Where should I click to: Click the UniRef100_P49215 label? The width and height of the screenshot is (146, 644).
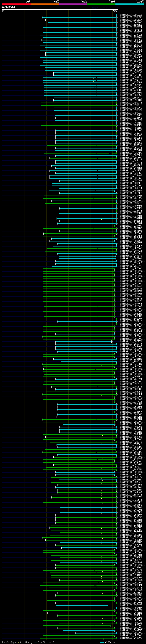pos(131,50)
